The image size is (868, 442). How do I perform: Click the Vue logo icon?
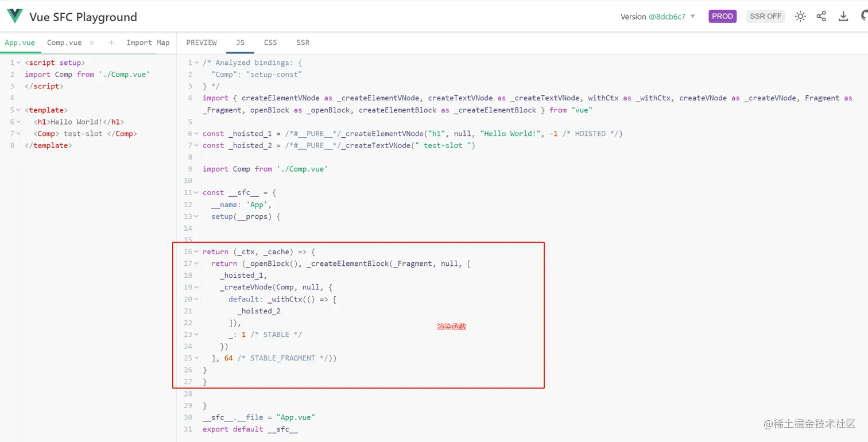pos(14,16)
